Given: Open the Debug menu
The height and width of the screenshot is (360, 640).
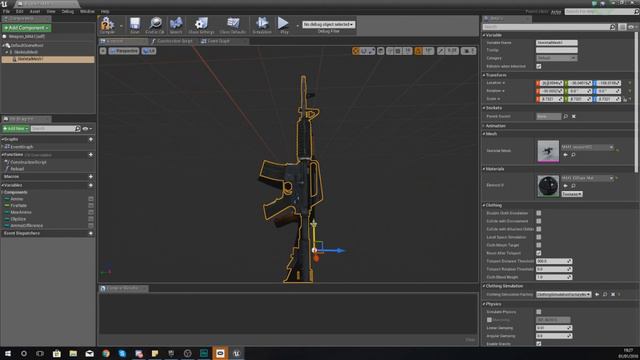Looking at the screenshot, I should pyautogui.click(x=67, y=11).
